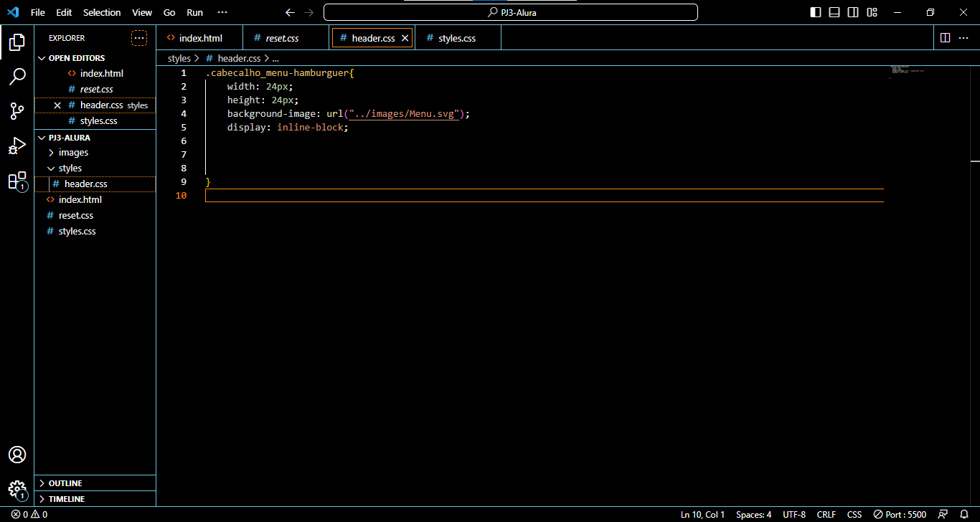Image resolution: width=980 pixels, height=522 pixels.
Task: Expand the Timeline section
Action: [95, 499]
